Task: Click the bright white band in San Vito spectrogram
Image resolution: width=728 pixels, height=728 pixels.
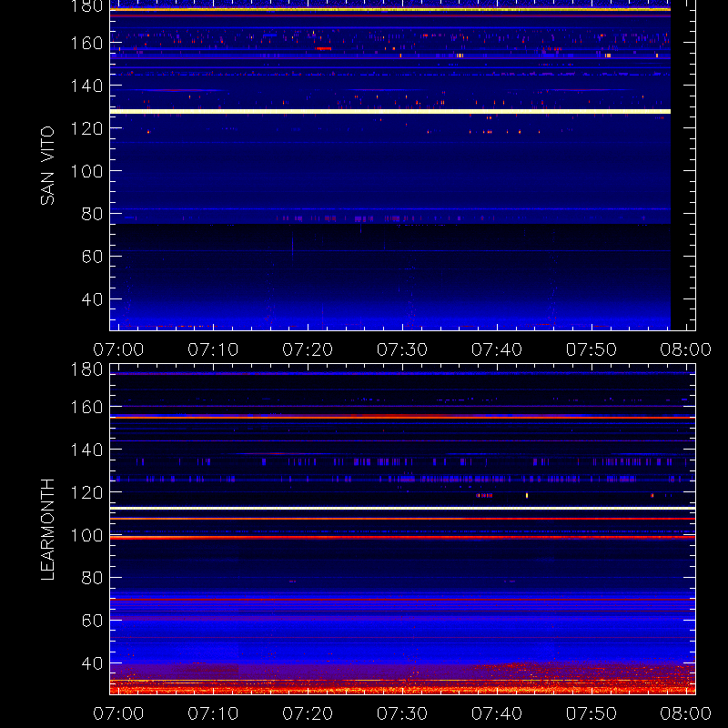Action: 390,111
